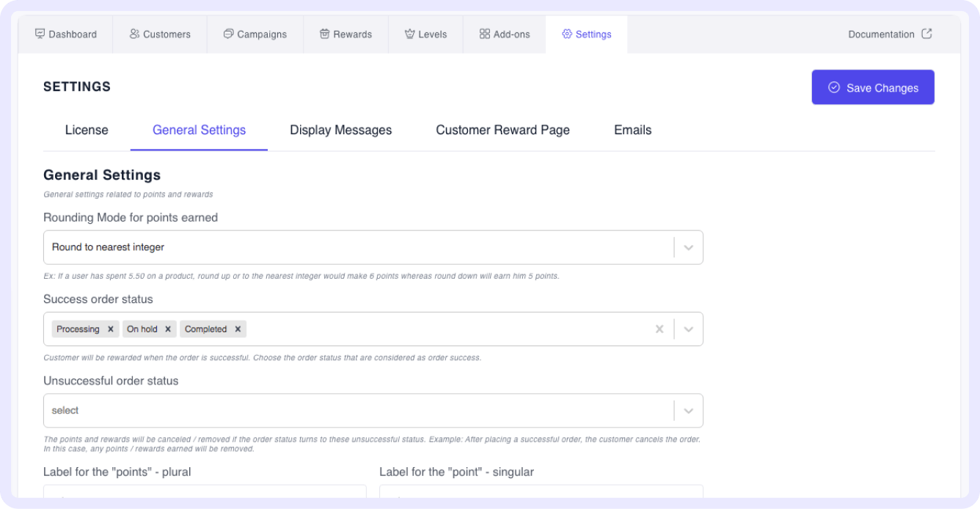980x509 pixels.
Task: Click the Campaigns chat bubble icon
Action: pyautogui.click(x=228, y=34)
